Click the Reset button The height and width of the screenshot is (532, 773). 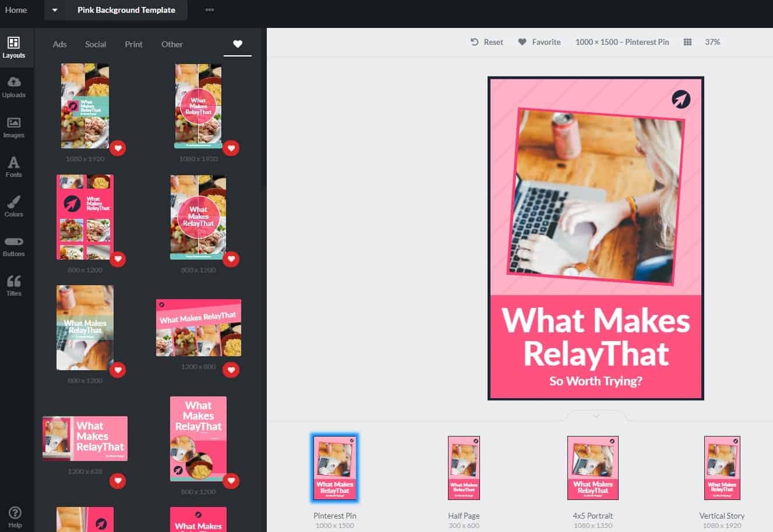487,42
